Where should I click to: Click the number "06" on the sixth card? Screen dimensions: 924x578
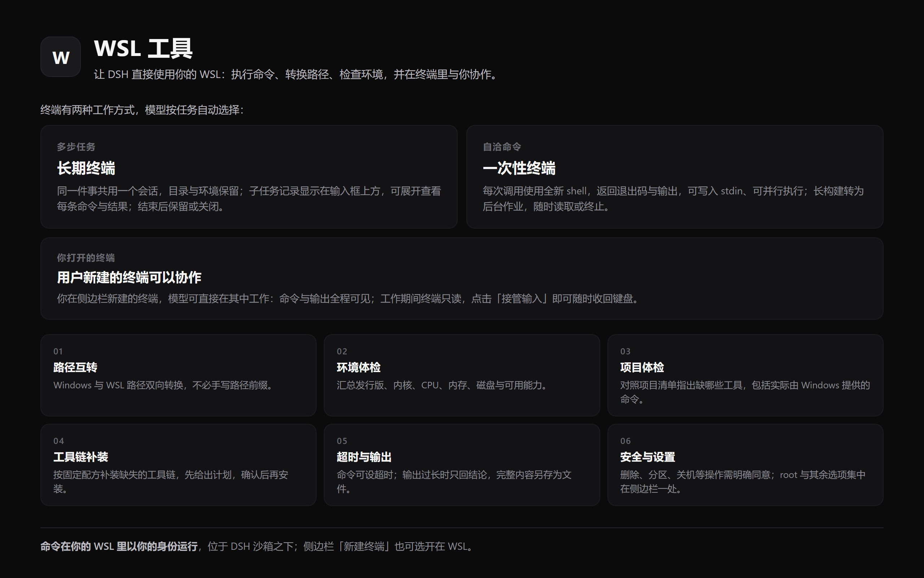[626, 441]
